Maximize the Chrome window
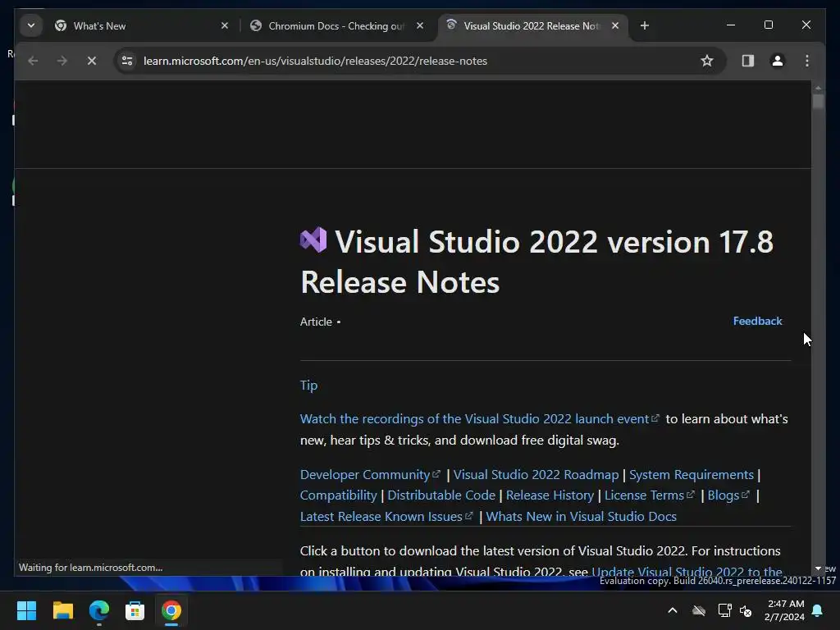The width and height of the screenshot is (840, 630). [x=768, y=25]
